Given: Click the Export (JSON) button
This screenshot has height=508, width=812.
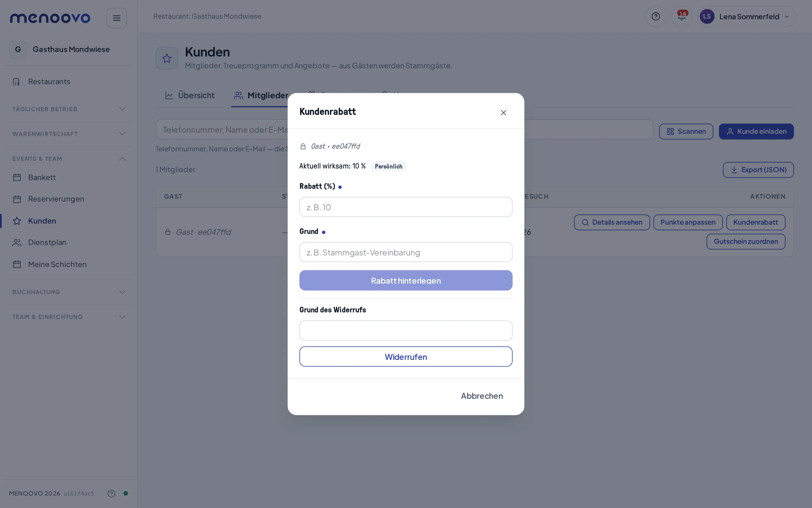Looking at the screenshot, I should click(x=758, y=170).
